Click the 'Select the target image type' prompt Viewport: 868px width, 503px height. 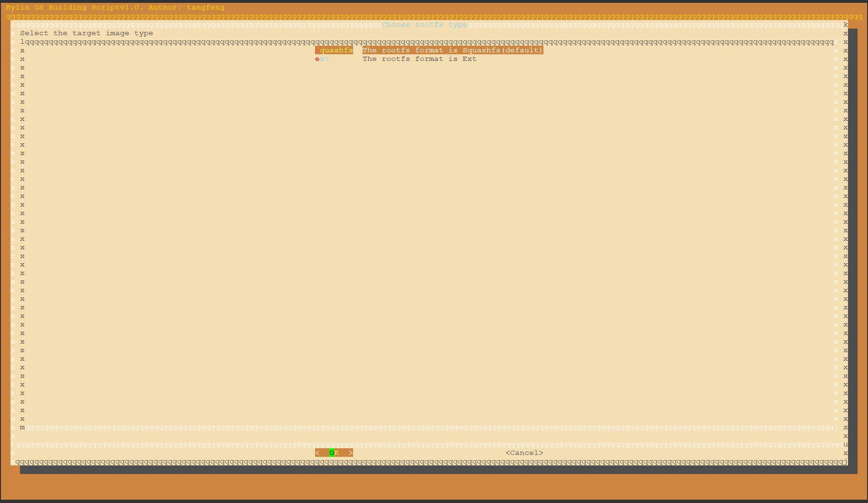click(x=87, y=33)
